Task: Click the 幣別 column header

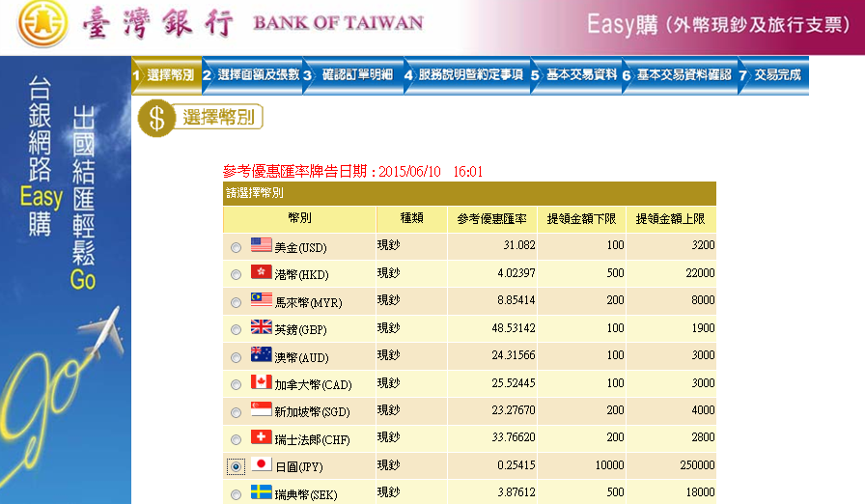Action: [x=299, y=218]
